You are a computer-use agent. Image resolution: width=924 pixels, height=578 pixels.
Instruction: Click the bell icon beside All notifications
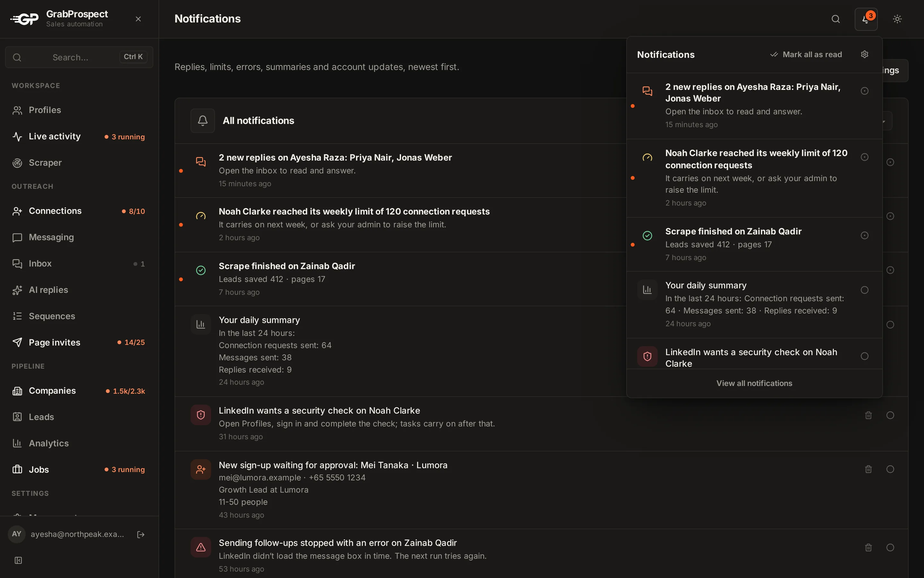tap(202, 121)
